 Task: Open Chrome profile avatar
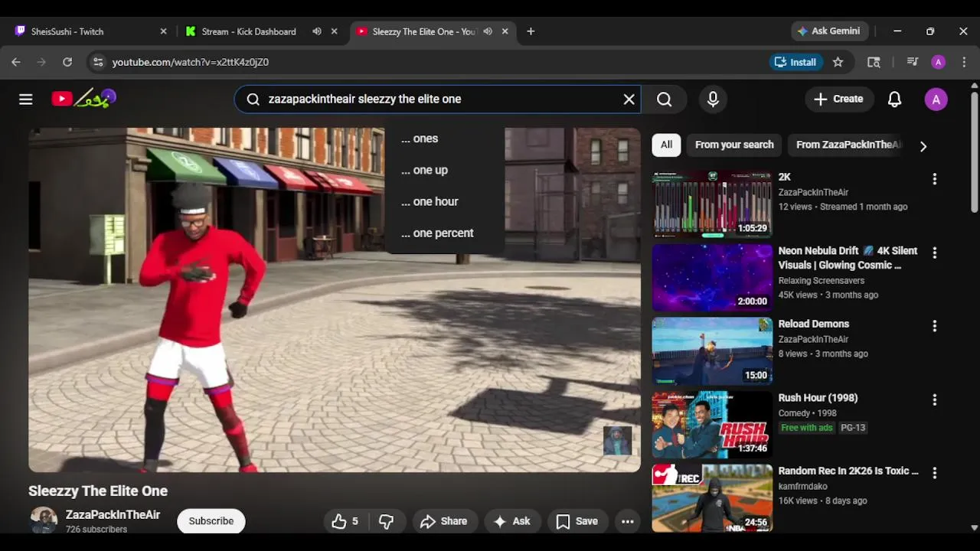tap(938, 62)
